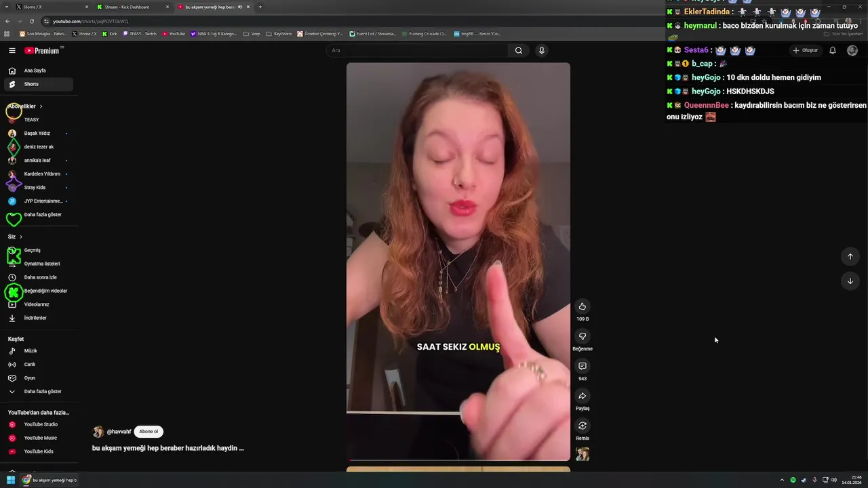Open account profile avatar menu
Image resolution: width=868 pixels, height=488 pixels.
(852, 50)
